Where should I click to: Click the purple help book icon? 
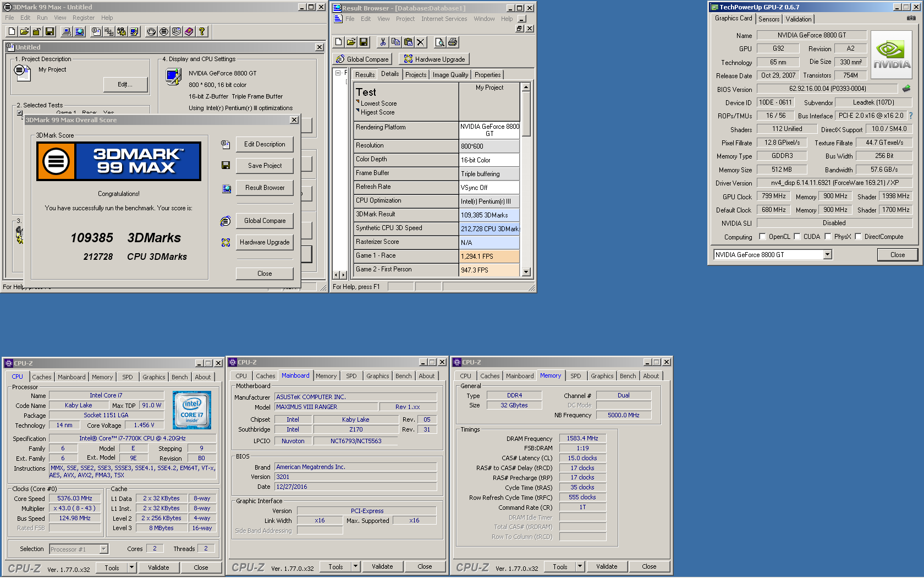point(189,31)
